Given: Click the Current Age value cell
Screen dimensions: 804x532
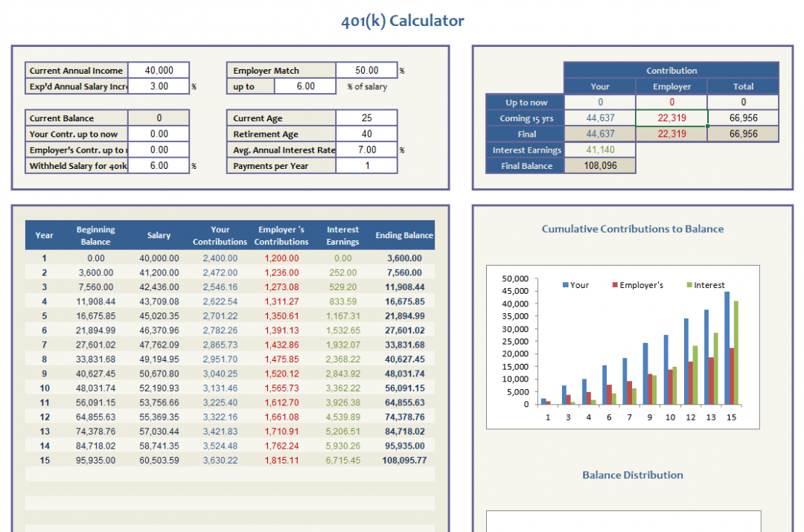Looking at the screenshot, I should point(366,118).
